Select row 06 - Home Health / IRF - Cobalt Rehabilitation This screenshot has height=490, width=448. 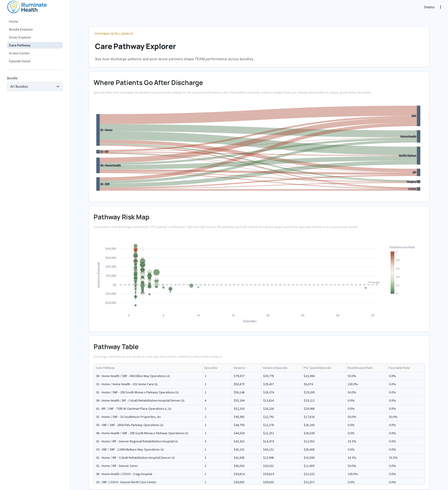[259, 401]
